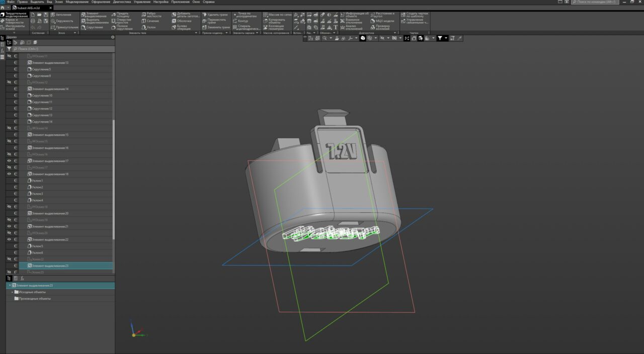Select Инструменты эскиза toolset
Image resolution: width=644 pixels, height=354 pixels.
[13, 27]
